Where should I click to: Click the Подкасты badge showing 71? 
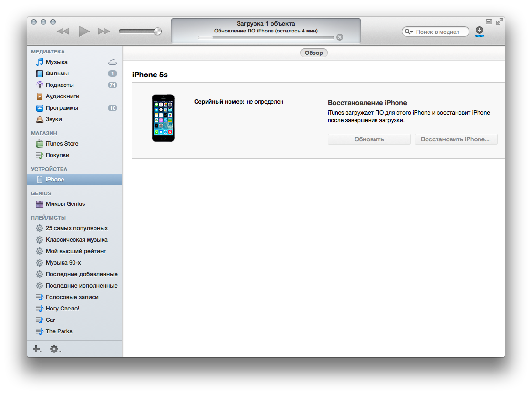pyautogui.click(x=112, y=85)
